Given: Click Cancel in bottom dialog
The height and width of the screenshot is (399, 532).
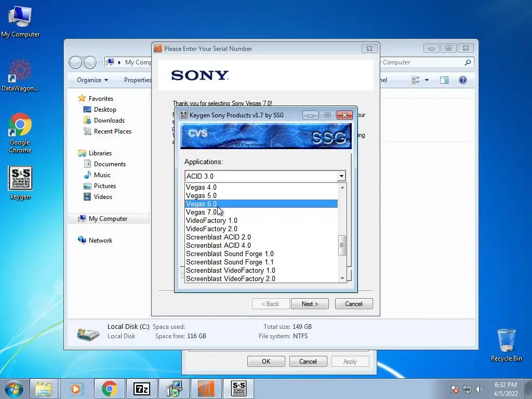Looking at the screenshot, I should tap(308, 362).
